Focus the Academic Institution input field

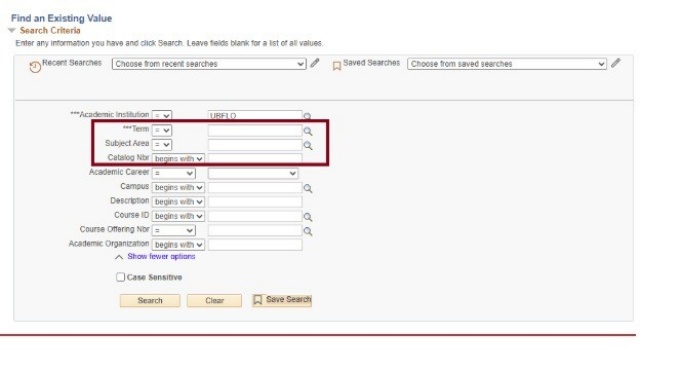(x=255, y=116)
